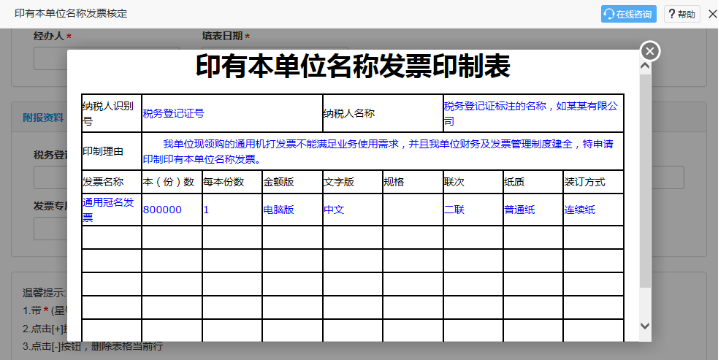Image resolution: width=719 pixels, height=361 pixels.
Task: Click the 经办人 field label in background
Action: coord(49,36)
